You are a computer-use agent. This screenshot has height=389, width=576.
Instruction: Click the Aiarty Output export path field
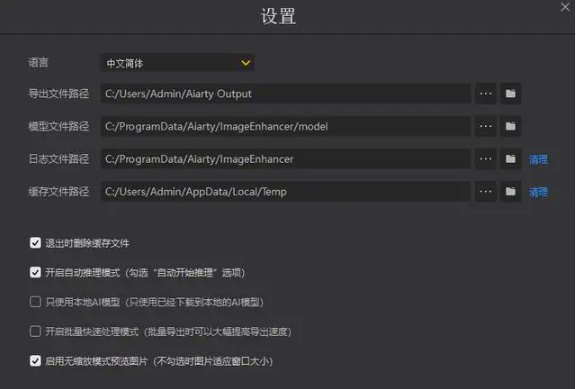pyautogui.click(x=286, y=94)
